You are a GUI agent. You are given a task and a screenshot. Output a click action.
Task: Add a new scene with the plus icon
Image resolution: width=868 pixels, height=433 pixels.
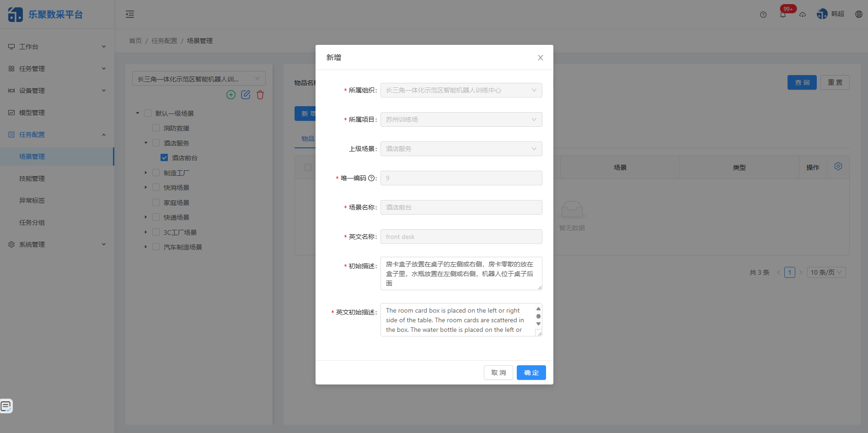231,95
